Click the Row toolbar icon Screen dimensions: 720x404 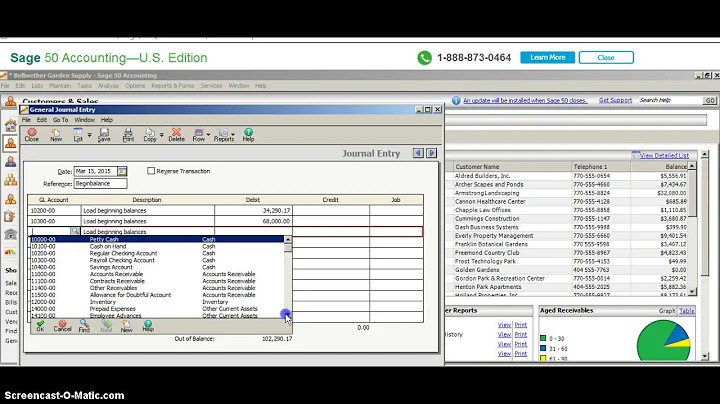pos(198,135)
